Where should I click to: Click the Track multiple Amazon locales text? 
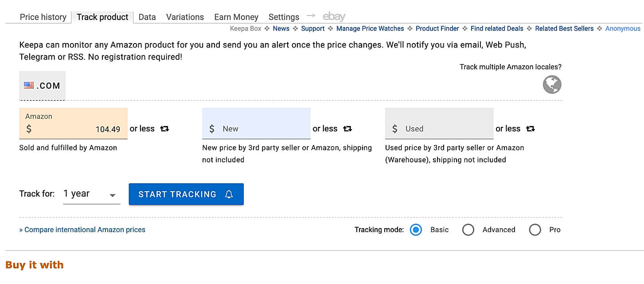(x=511, y=67)
